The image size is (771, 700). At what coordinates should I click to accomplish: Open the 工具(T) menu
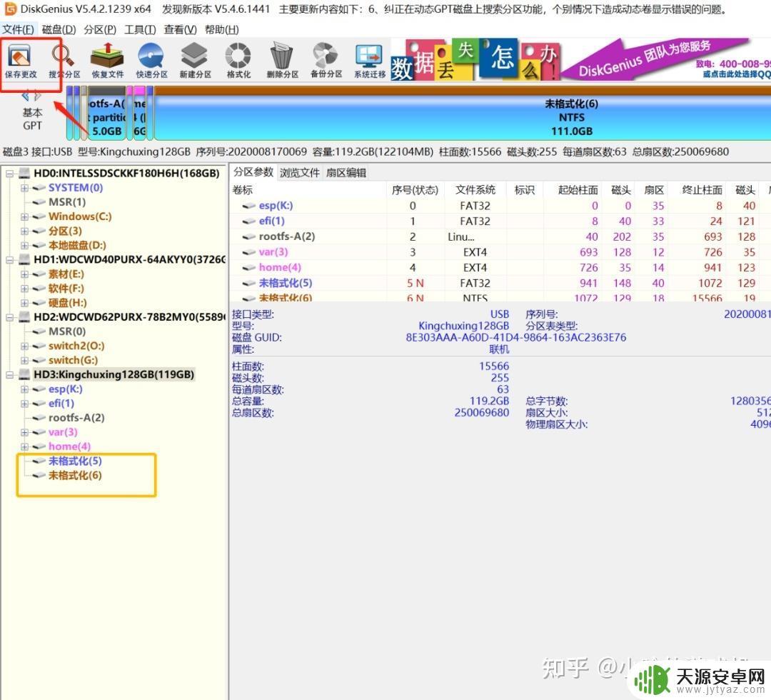(x=140, y=29)
